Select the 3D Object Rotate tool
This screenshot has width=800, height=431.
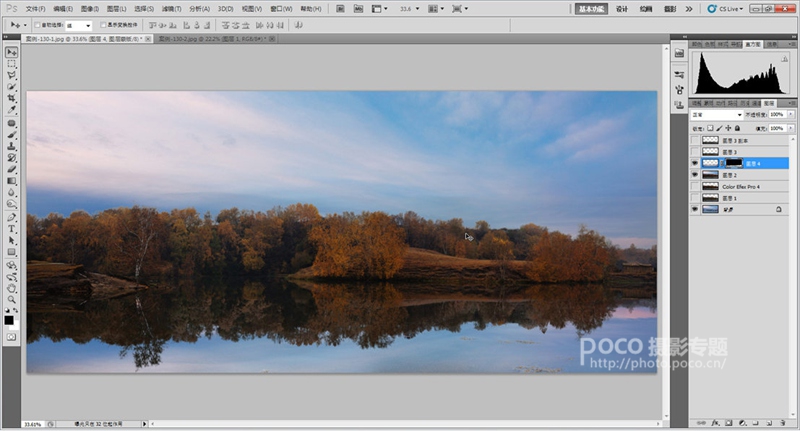click(x=11, y=266)
